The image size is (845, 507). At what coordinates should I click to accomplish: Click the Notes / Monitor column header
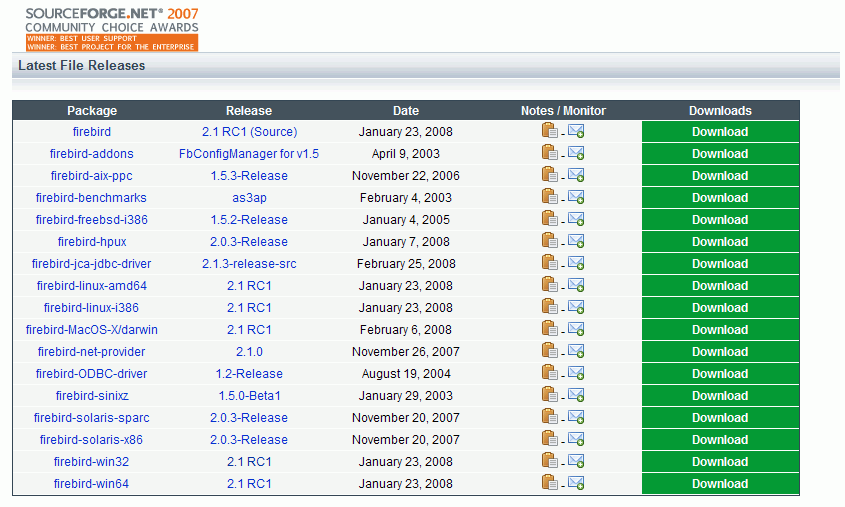point(563,110)
